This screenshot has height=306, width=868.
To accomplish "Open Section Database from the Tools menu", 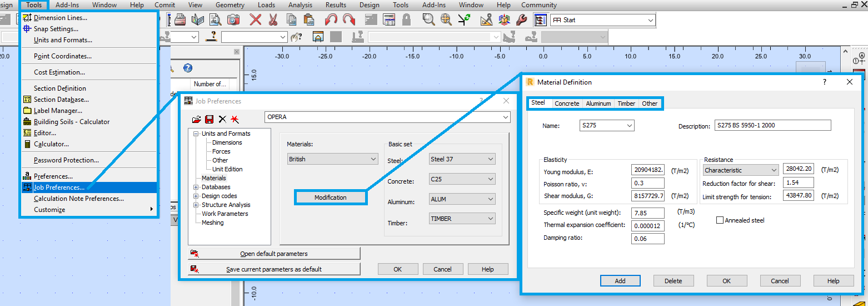I will pos(89,100).
